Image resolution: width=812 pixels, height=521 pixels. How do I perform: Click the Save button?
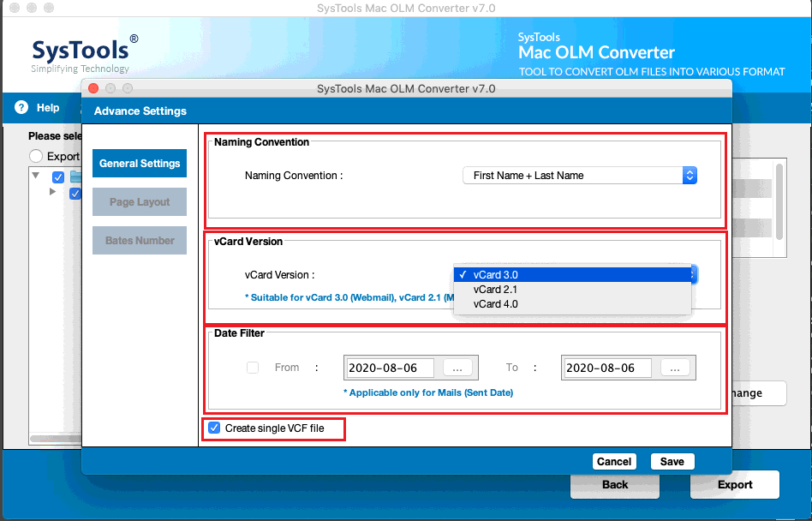[x=672, y=461]
